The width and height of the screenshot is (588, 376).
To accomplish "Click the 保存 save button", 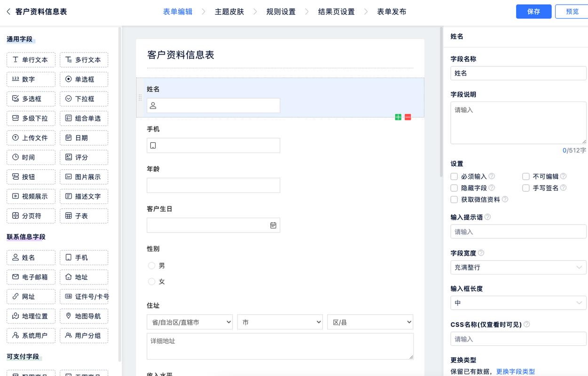I will click(533, 12).
